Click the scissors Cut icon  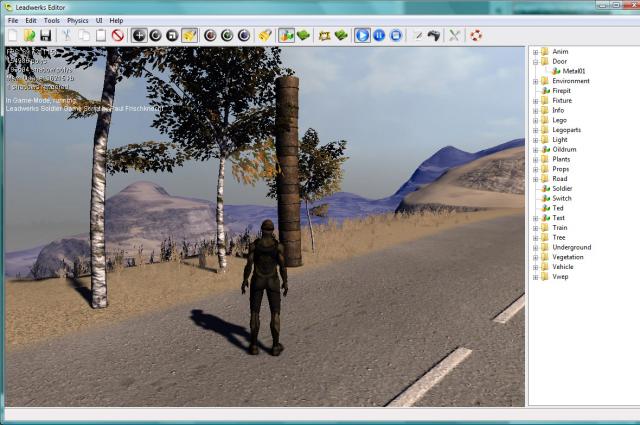tap(67, 35)
